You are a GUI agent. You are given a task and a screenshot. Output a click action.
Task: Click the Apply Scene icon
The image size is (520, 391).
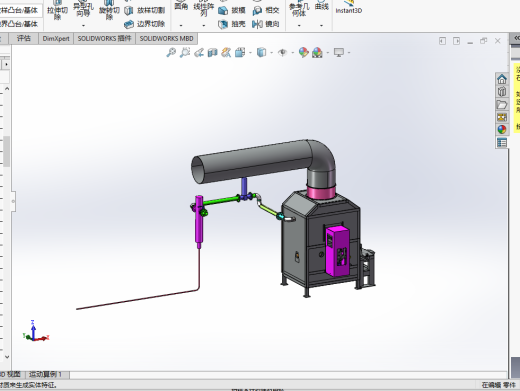[x=317, y=52]
